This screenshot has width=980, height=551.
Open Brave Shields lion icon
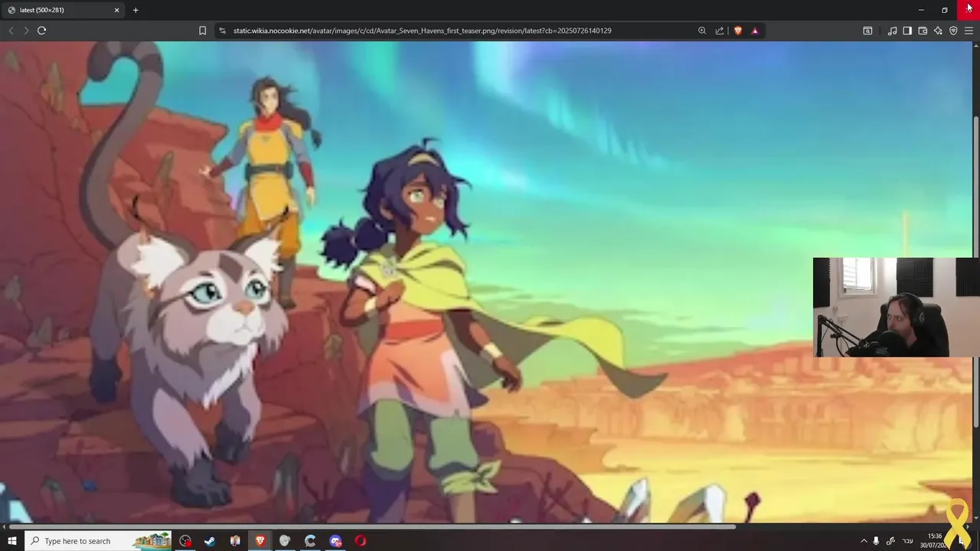click(738, 31)
